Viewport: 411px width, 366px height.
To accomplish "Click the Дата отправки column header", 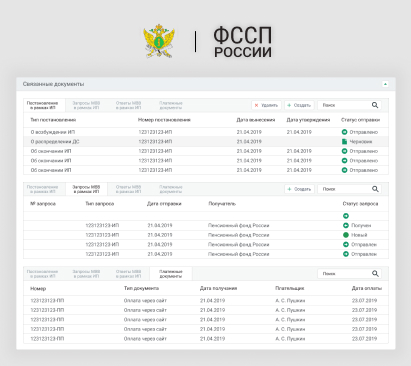I will (164, 204).
